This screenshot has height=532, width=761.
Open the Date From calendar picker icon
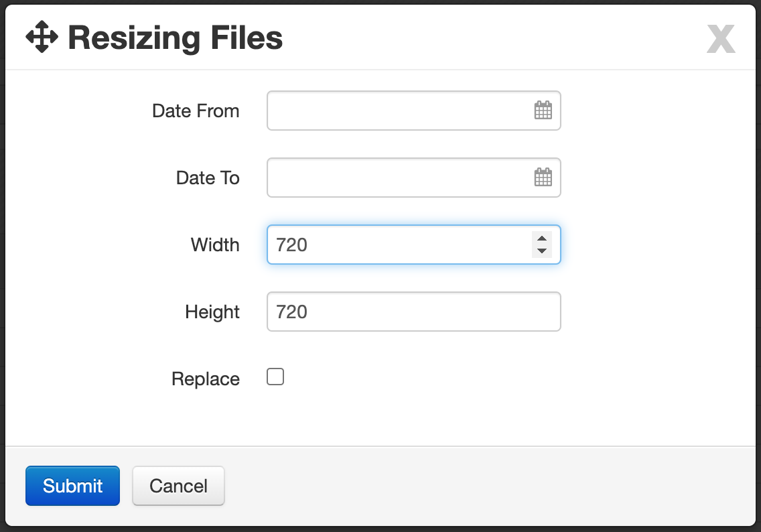click(x=543, y=110)
